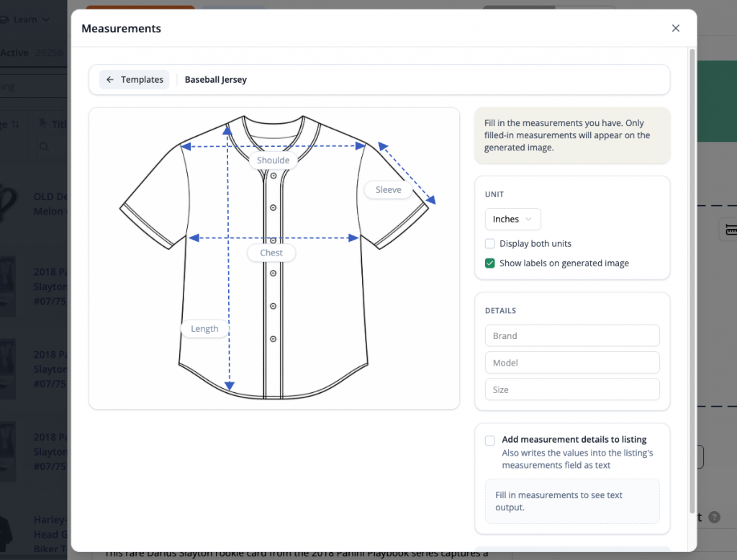The image size is (737, 560).
Task: Click the measurement ruler icon behind dialog
Action: tap(731, 230)
